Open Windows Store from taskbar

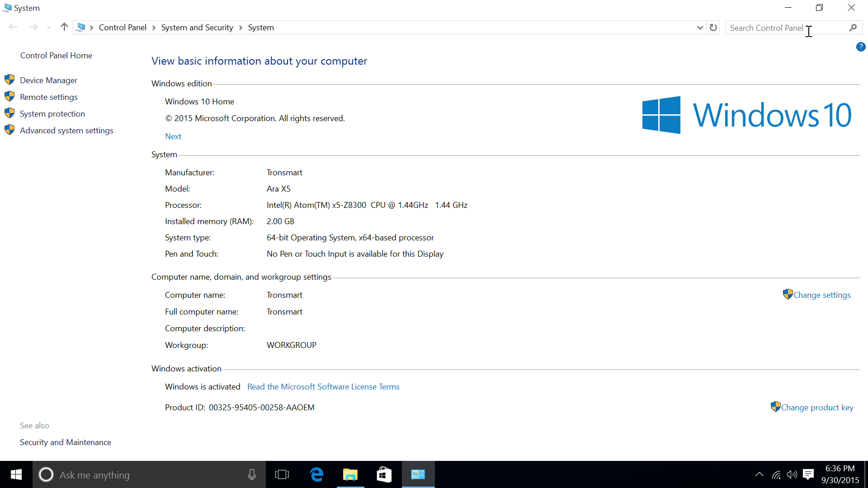(384, 474)
